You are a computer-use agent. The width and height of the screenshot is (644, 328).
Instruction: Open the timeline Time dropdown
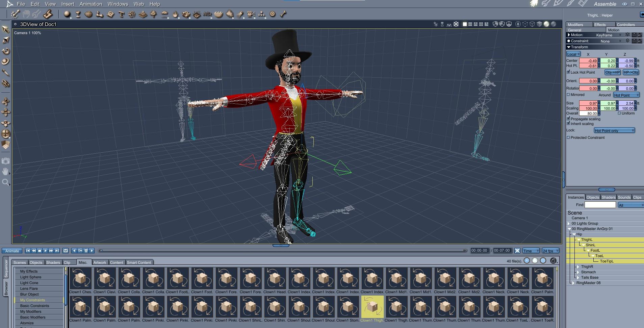click(x=531, y=251)
